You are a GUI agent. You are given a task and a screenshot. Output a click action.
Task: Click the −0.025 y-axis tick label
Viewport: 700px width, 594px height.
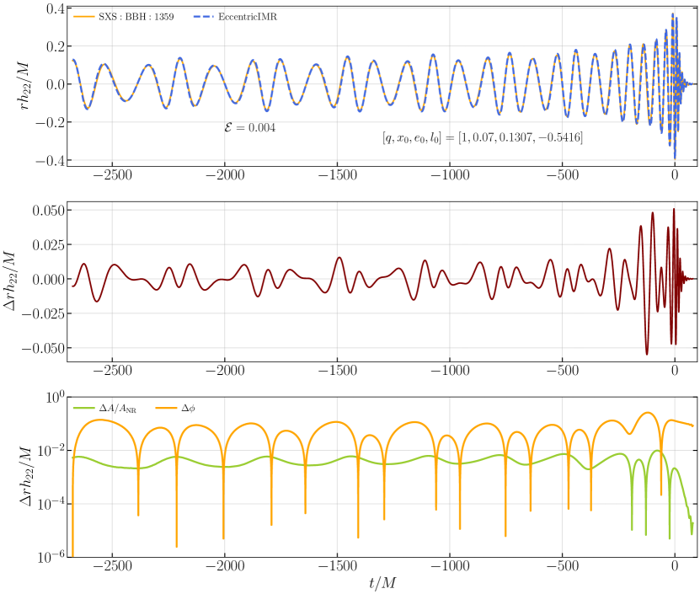point(43,313)
